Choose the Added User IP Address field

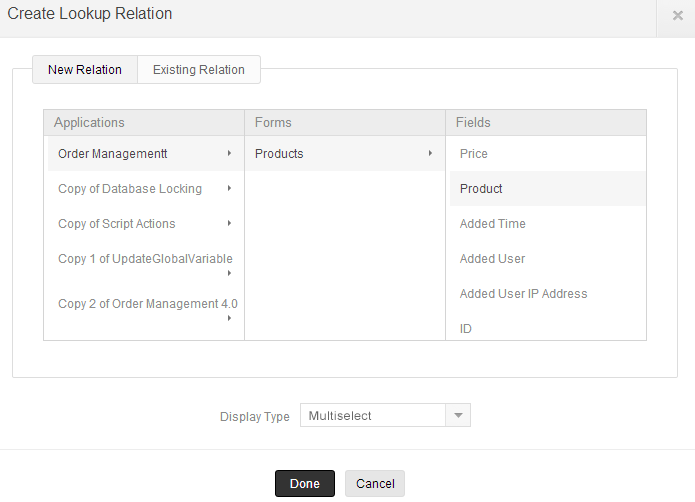[523, 294]
